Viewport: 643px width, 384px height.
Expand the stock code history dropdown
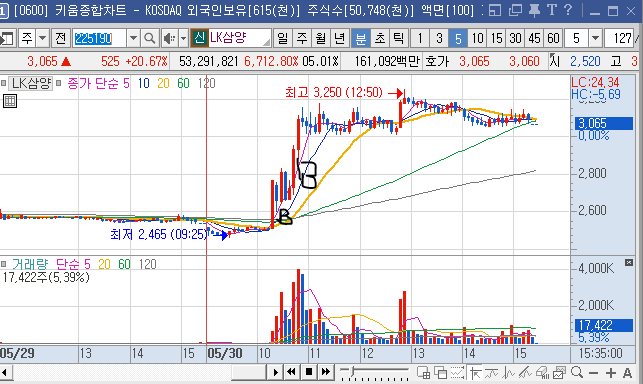133,39
